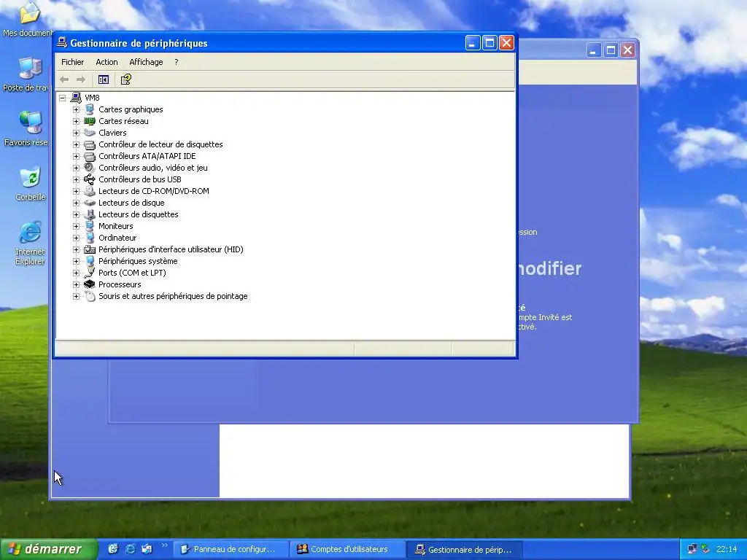Expand the Moniteurs node
The image size is (747, 560).
tap(76, 226)
